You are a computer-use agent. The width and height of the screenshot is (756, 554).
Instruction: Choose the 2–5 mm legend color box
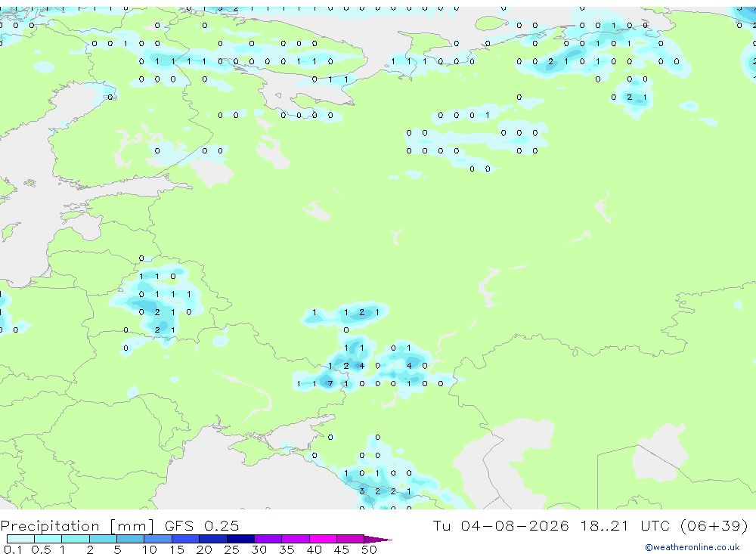pos(103,539)
